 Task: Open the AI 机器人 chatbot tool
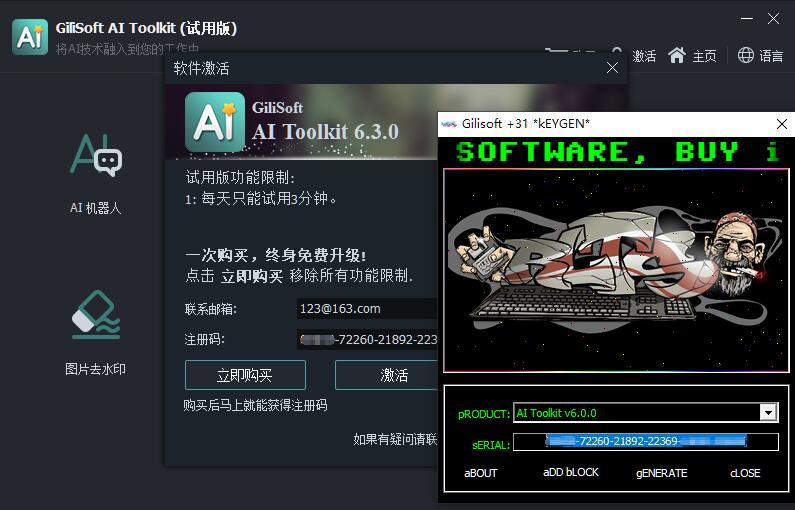pyautogui.click(x=95, y=174)
